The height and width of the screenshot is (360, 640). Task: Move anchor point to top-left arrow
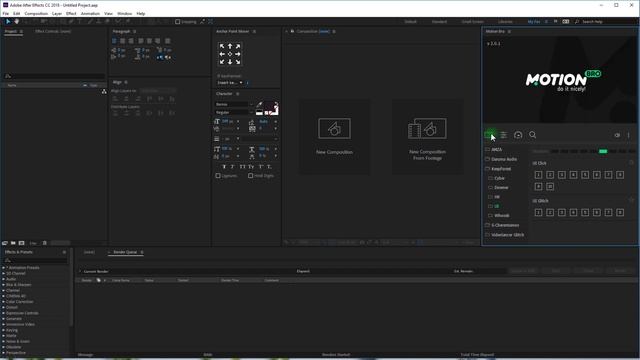(x=222, y=46)
